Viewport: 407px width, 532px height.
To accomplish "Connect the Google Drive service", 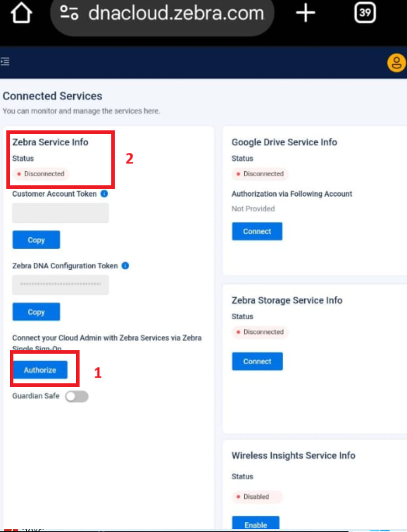I will point(257,231).
